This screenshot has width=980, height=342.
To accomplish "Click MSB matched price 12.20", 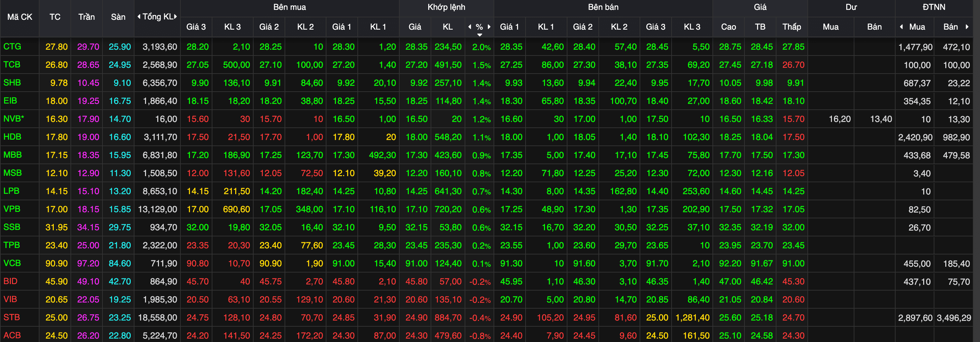I will 416,173.
